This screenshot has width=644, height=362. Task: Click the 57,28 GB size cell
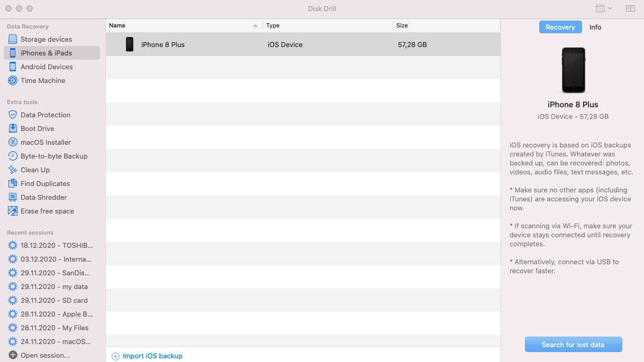[x=412, y=44]
